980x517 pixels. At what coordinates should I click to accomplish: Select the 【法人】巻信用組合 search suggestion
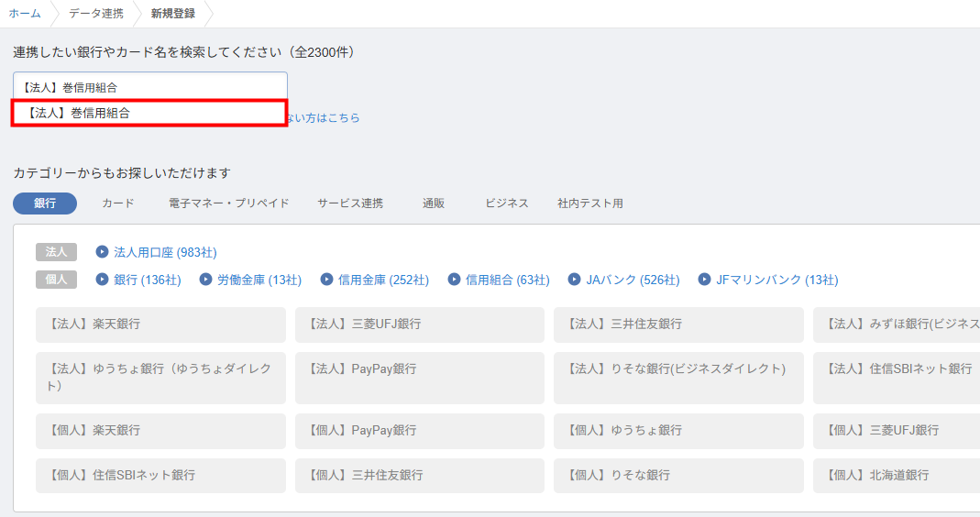[x=149, y=113]
